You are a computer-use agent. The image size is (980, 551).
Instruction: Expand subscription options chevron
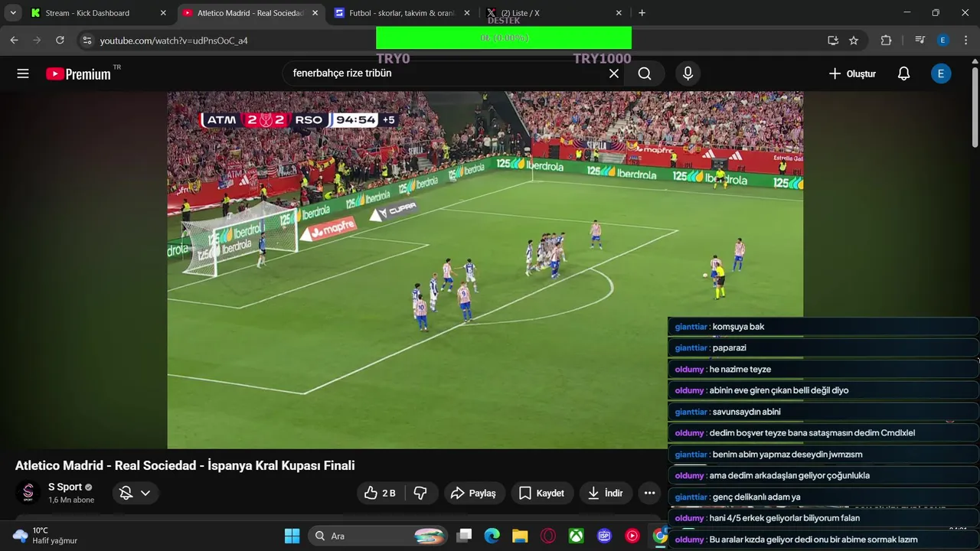[145, 493]
